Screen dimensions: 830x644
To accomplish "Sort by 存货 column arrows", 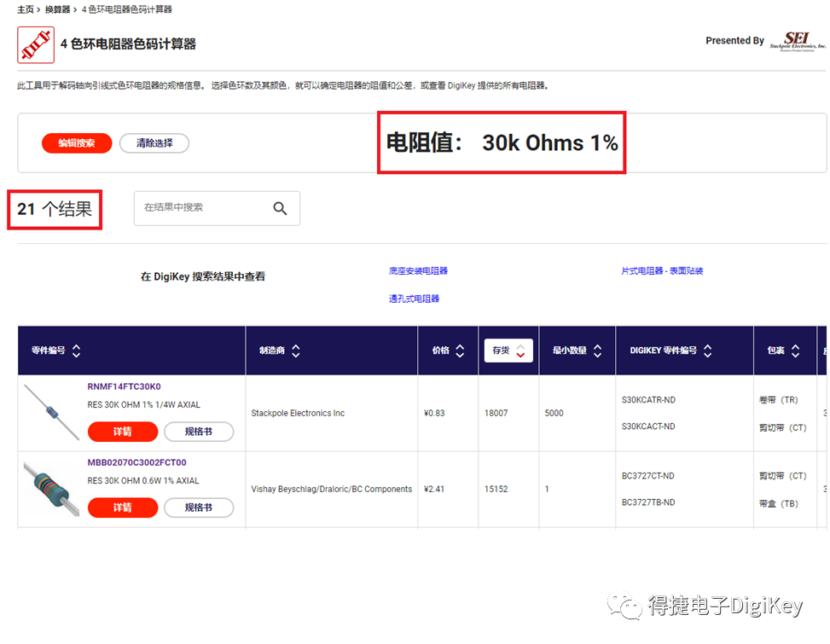I will click(520, 351).
